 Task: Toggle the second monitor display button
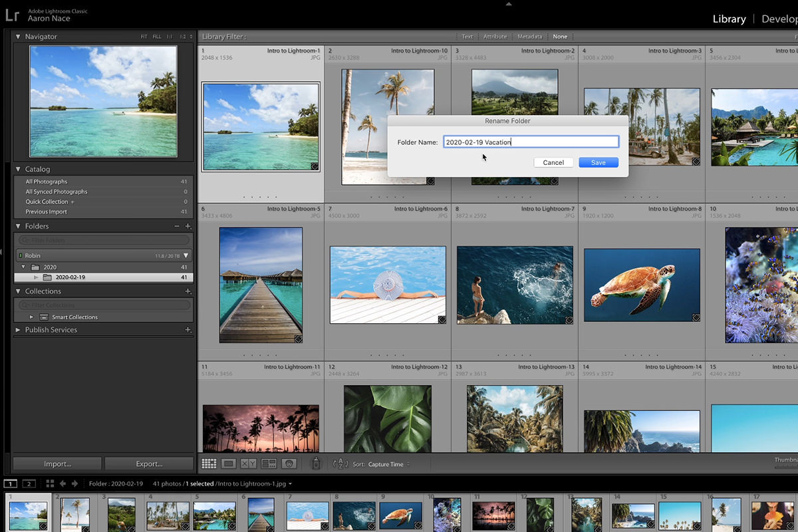(29, 483)
